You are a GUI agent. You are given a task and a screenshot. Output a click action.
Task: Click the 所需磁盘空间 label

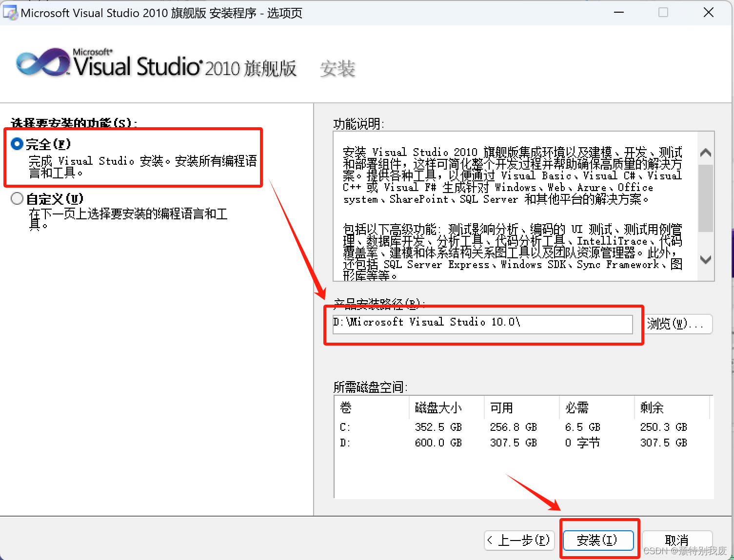(371, 387)
